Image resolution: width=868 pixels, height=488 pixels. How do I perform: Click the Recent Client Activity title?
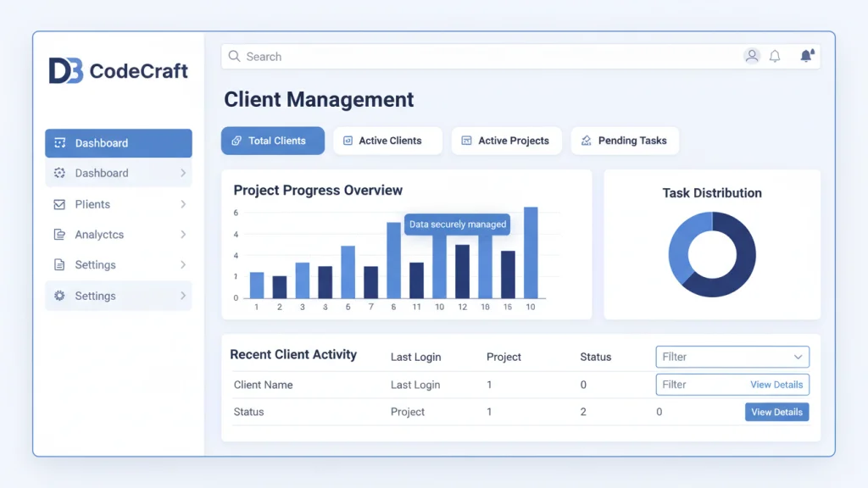pos(293,355)
